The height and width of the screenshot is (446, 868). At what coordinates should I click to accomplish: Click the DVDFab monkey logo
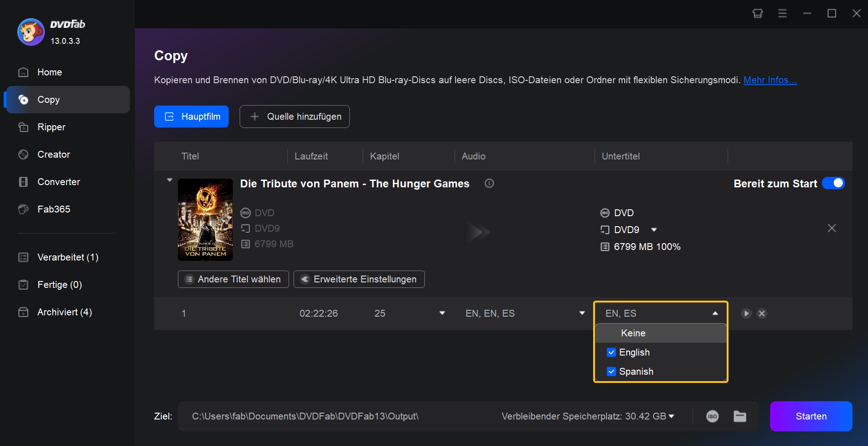click(x=31, y=32)
